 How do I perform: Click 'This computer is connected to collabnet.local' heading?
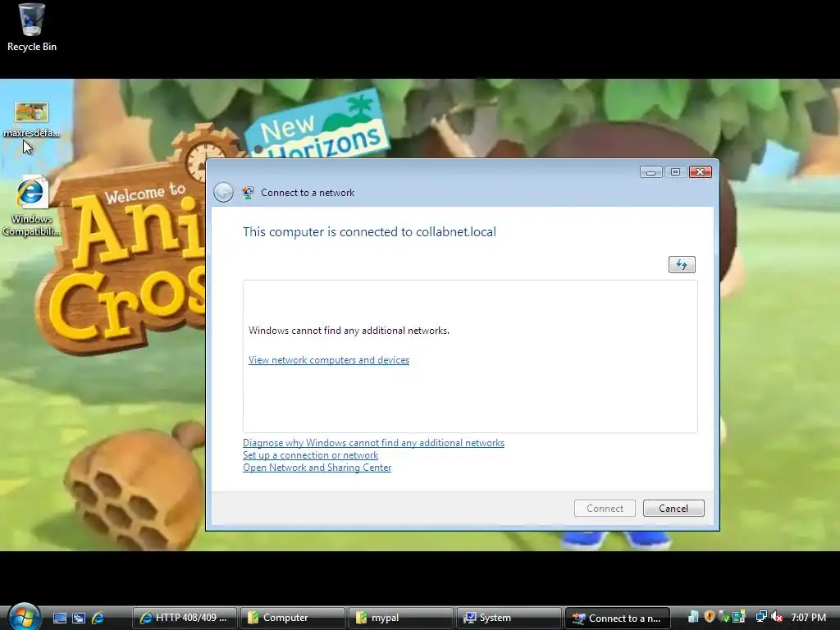coord(369,232)
